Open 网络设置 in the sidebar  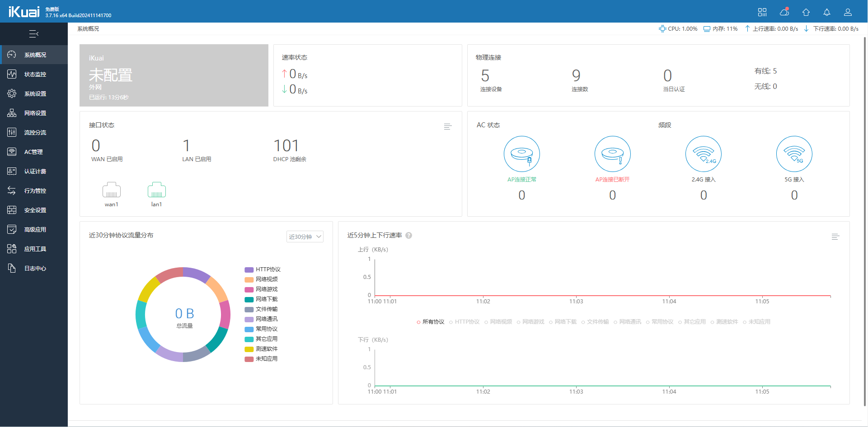pyautogui.click(x=34, y=113)
